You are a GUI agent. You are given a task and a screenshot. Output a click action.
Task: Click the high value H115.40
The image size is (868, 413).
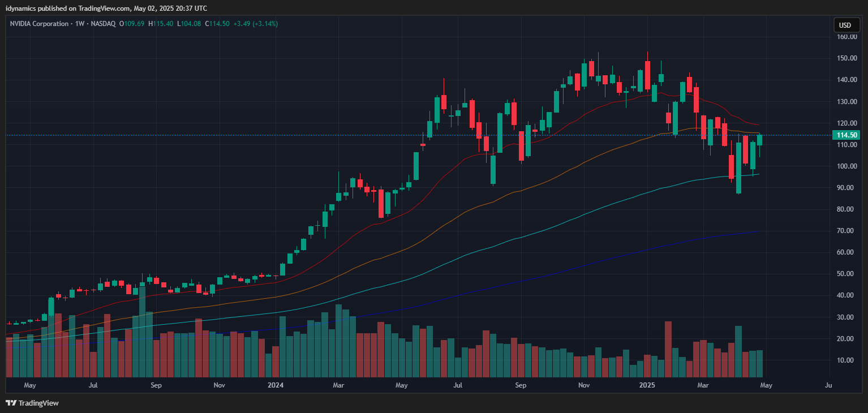[x=161, y=24]
